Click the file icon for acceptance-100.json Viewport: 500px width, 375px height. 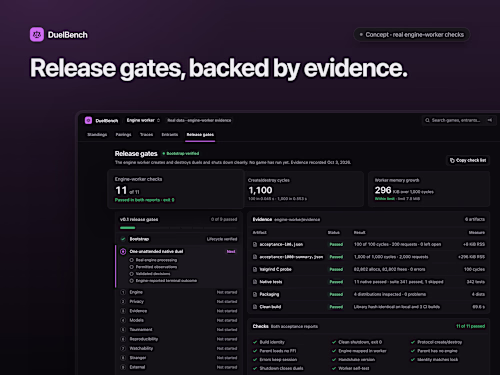coord(255,244)
